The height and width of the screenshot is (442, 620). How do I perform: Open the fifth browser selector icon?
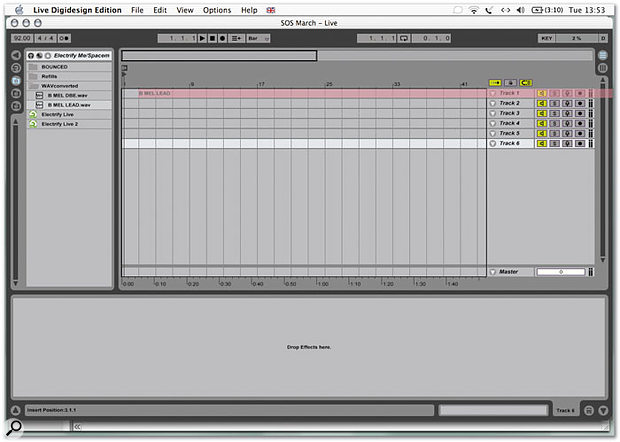tap(16, 106)
